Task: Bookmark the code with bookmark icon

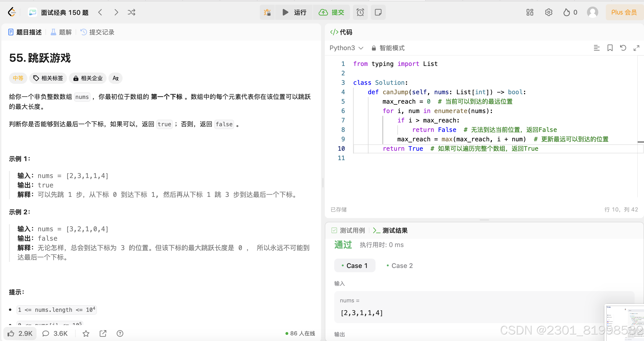Action: click(610, 48)
